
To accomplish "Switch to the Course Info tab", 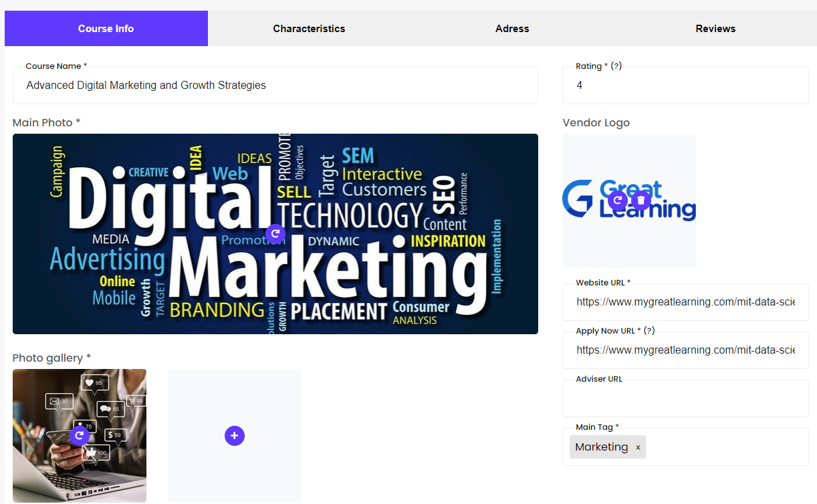I will (106, 29).
